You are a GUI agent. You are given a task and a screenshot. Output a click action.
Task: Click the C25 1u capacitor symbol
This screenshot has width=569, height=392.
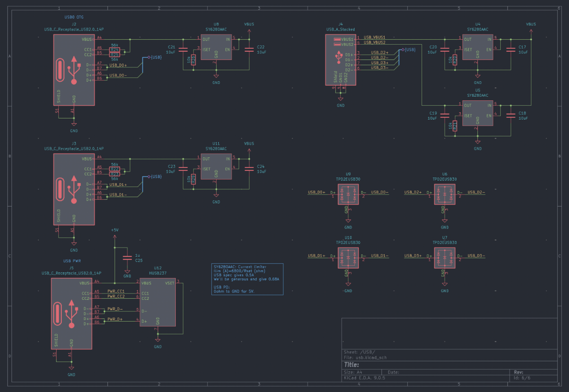[x=127, y=258]
